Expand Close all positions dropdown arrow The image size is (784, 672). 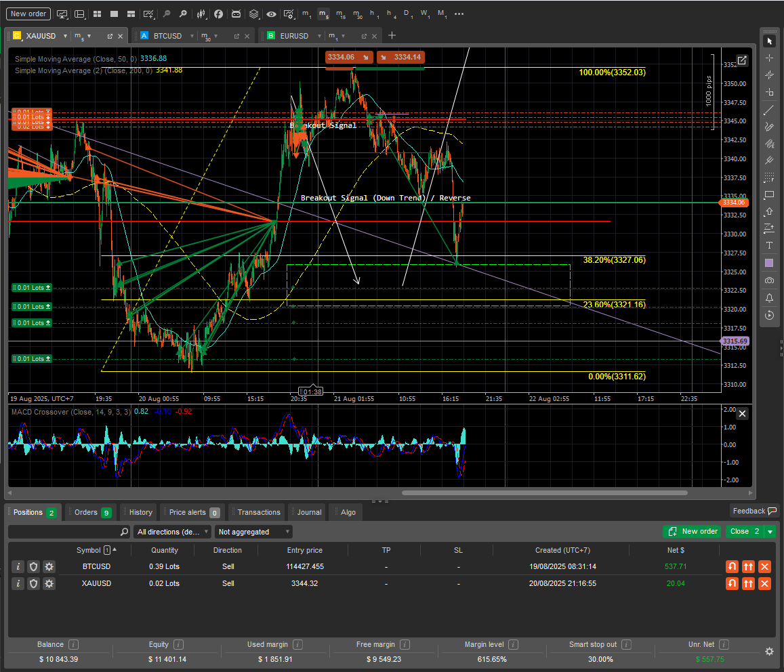(770, 532)
